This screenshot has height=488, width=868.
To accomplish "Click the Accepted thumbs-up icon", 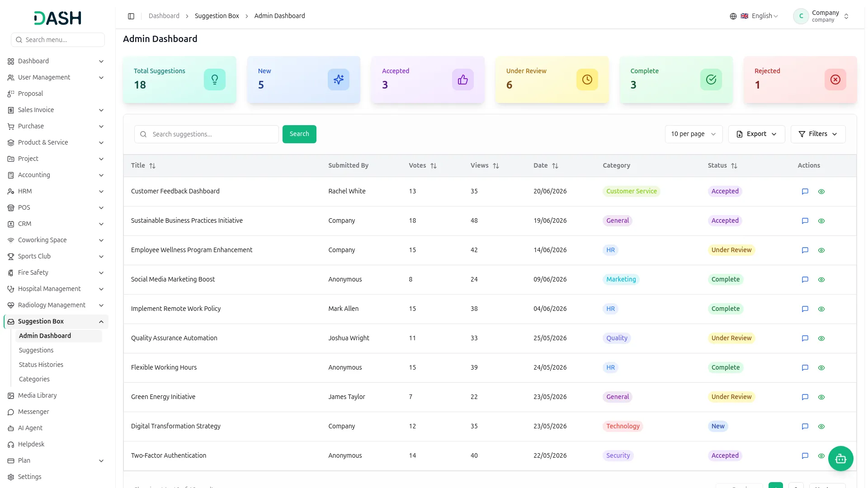I will tap(462, 80).
